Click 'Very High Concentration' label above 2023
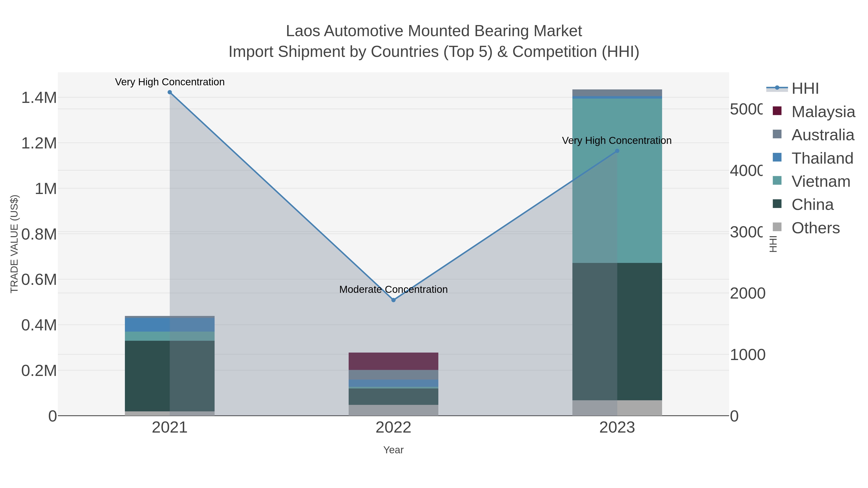The height and width of the screenshot is (488, 868). click(x=617, y=140)
